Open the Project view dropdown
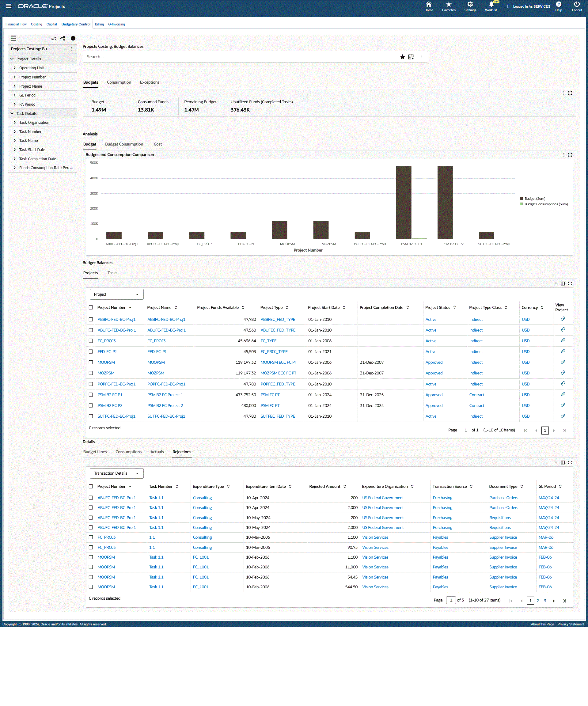 116,294
